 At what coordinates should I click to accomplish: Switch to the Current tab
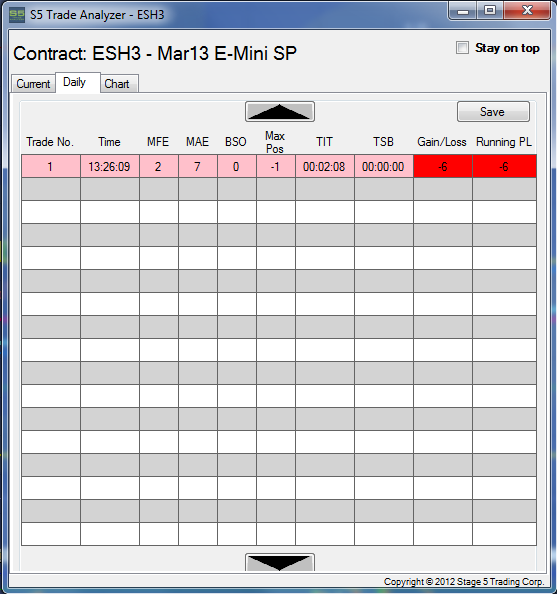tap(33, 84)
